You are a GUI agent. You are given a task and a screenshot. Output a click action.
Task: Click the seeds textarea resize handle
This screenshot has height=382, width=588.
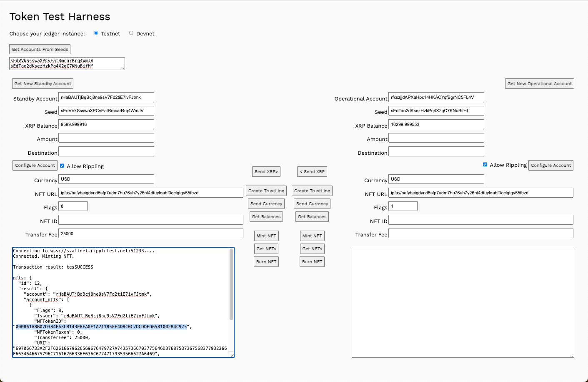pos(123,68)
